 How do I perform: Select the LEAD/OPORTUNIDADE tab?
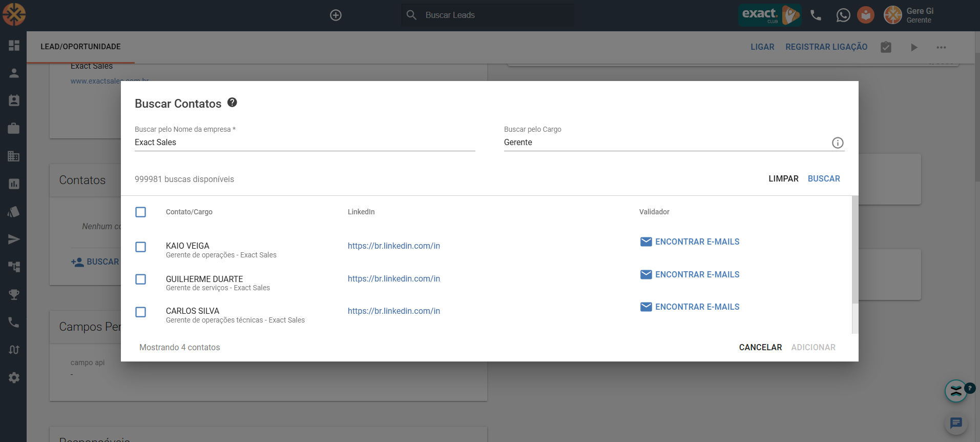pyautogui.click(x=80, y=47)
